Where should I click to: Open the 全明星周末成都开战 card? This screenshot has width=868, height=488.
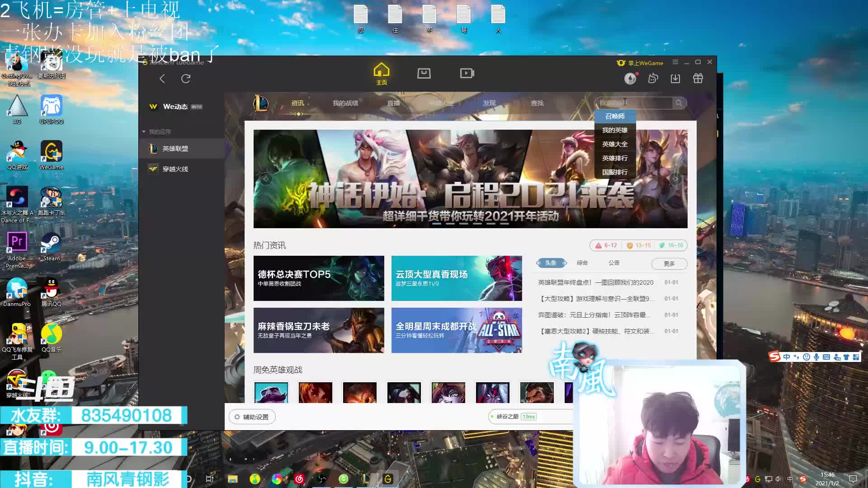pos(457,330)
